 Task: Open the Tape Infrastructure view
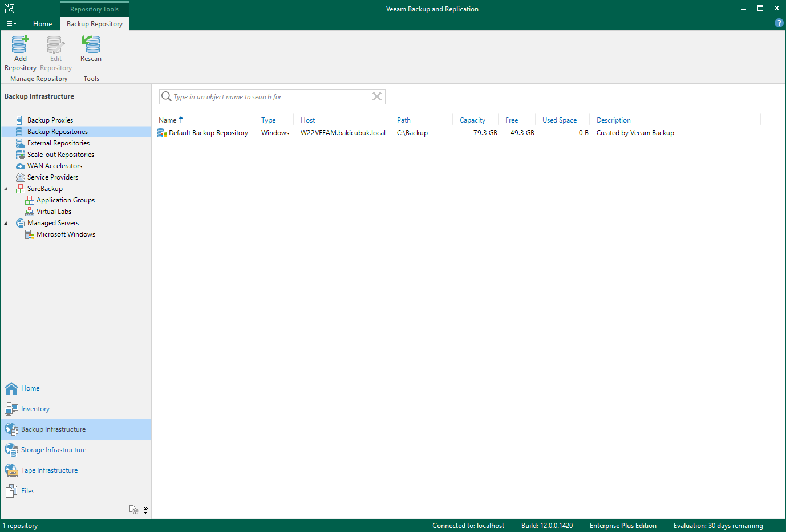coord(76,470)
